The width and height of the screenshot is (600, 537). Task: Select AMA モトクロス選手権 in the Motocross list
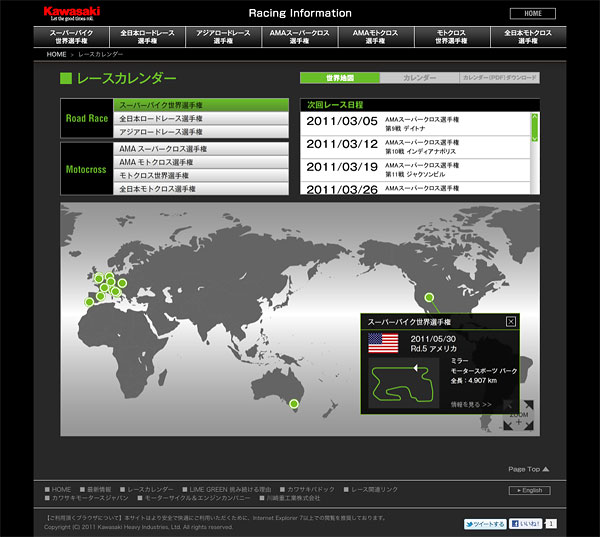pyautogui.click(x=201, y=162)
